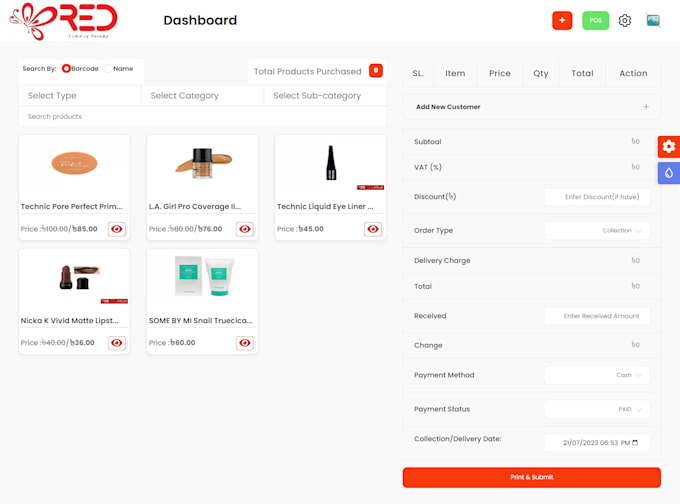Open the Select Type dropdown
Image resolution: width=680 pixels, height=504 pixels.
[x=80, y=95]
